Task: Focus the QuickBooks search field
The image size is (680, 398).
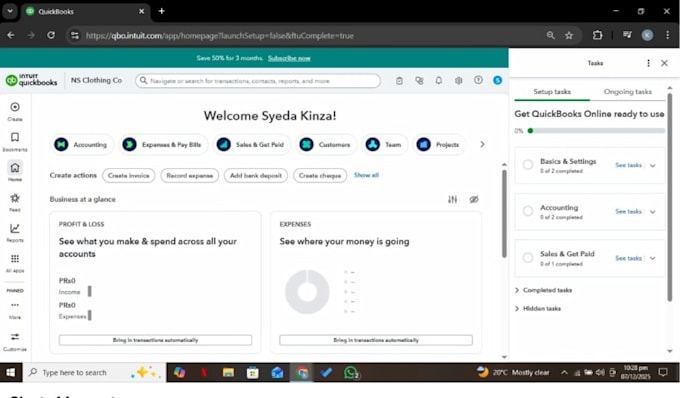Action: tap(258, 81)
